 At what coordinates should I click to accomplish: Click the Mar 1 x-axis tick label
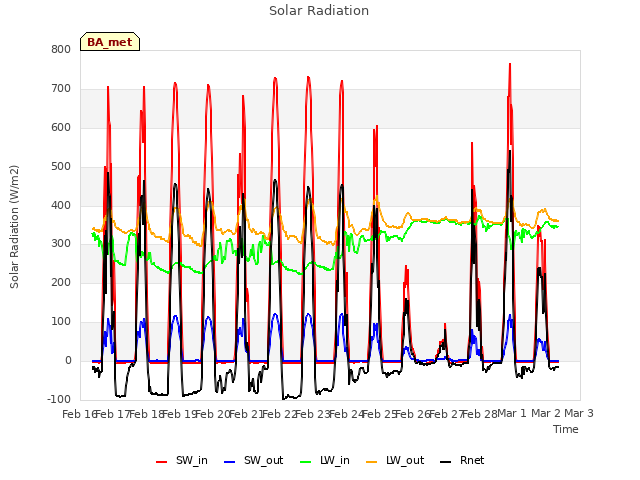point(512,413)
